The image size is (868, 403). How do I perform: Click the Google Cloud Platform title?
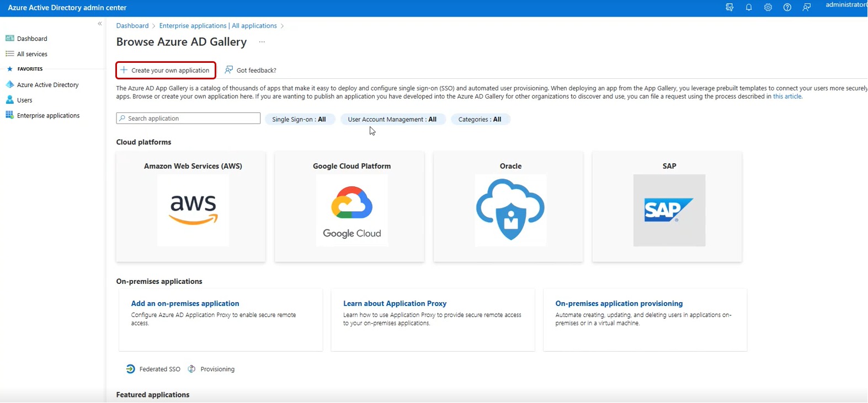click(x=352, y=166)
